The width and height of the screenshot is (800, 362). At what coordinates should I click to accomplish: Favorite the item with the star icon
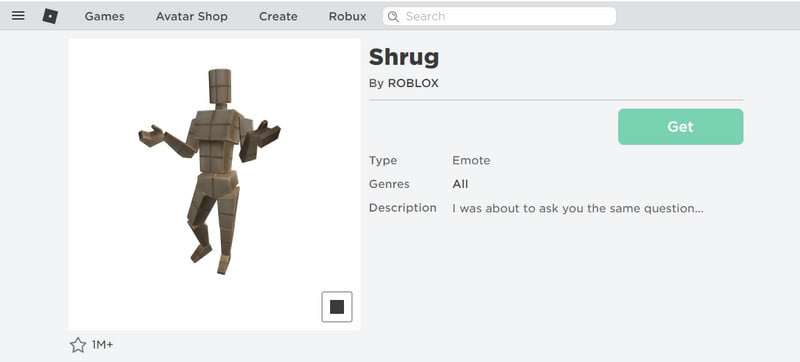click(x=78, y=345)
